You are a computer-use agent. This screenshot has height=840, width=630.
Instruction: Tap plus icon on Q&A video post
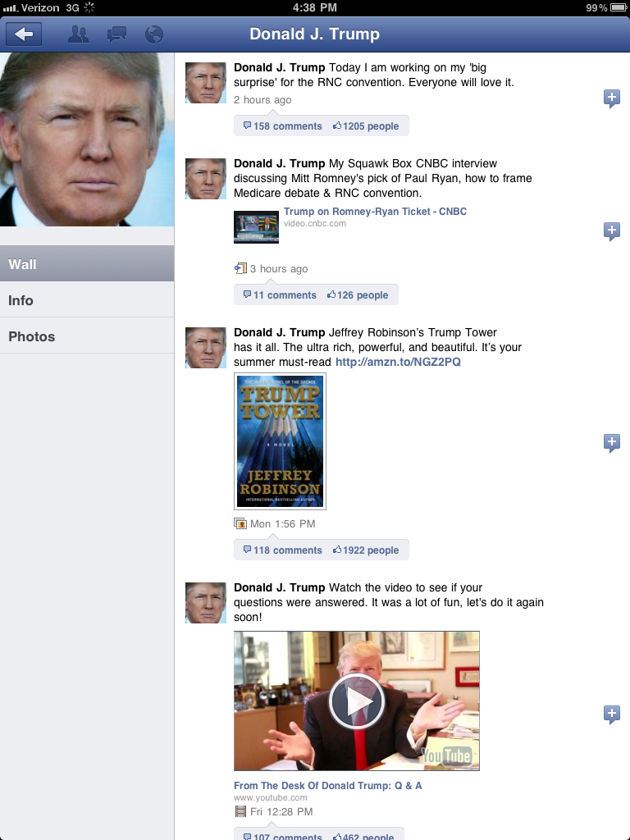[611, 714]
